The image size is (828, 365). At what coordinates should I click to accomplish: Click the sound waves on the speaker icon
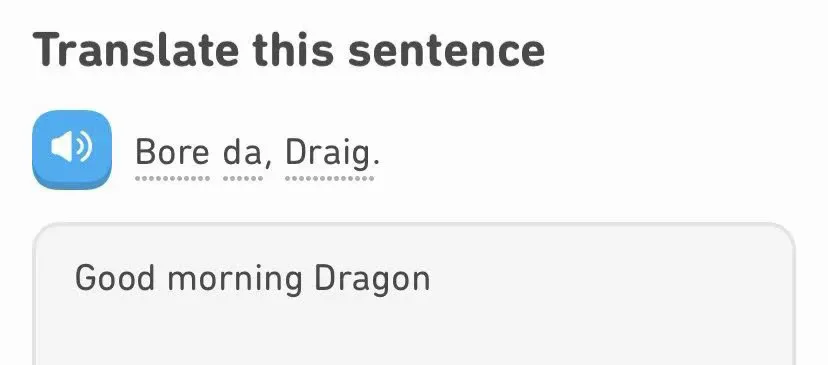(84, 147)
